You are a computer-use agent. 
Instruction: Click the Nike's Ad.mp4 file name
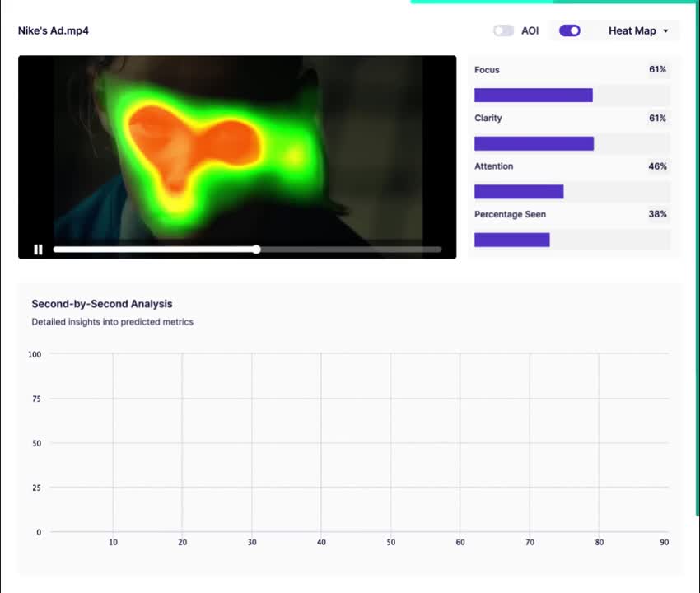(x=54, y=30)
